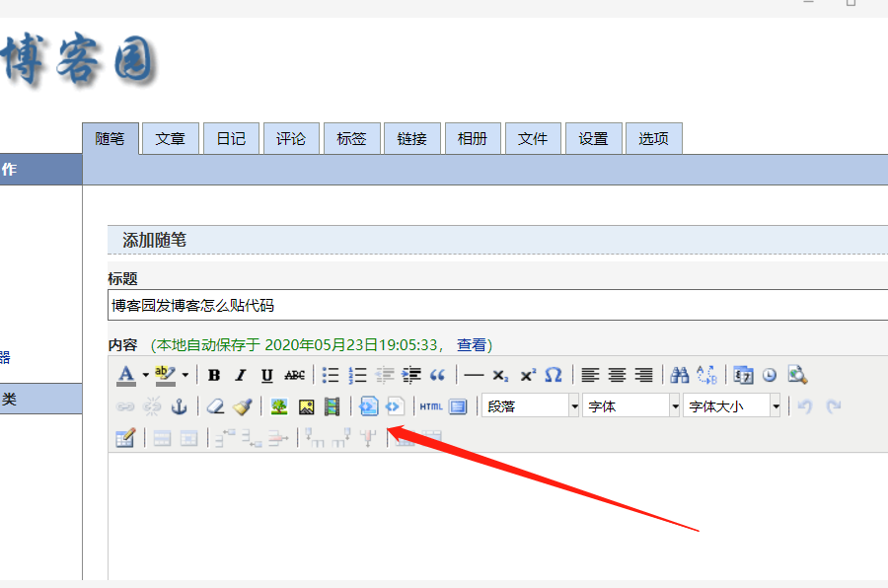
Task: Decrease indent of the paragraph
Action: [385, 375]
